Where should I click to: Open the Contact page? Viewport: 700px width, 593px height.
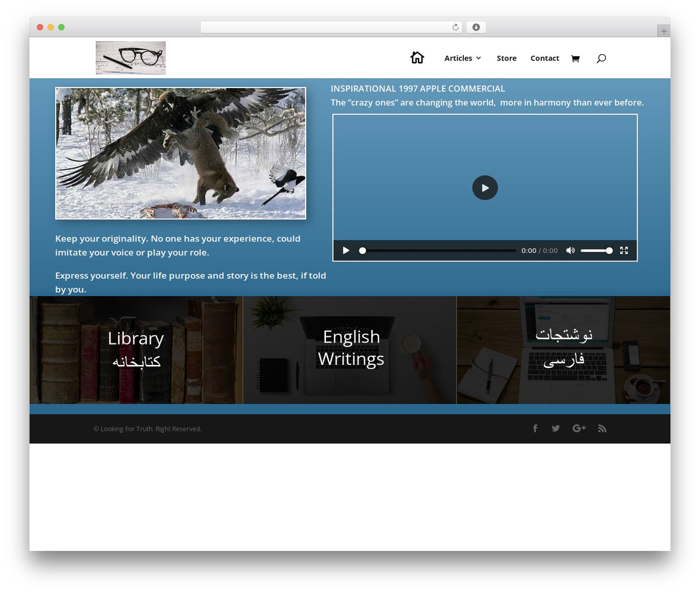point(545,58)
